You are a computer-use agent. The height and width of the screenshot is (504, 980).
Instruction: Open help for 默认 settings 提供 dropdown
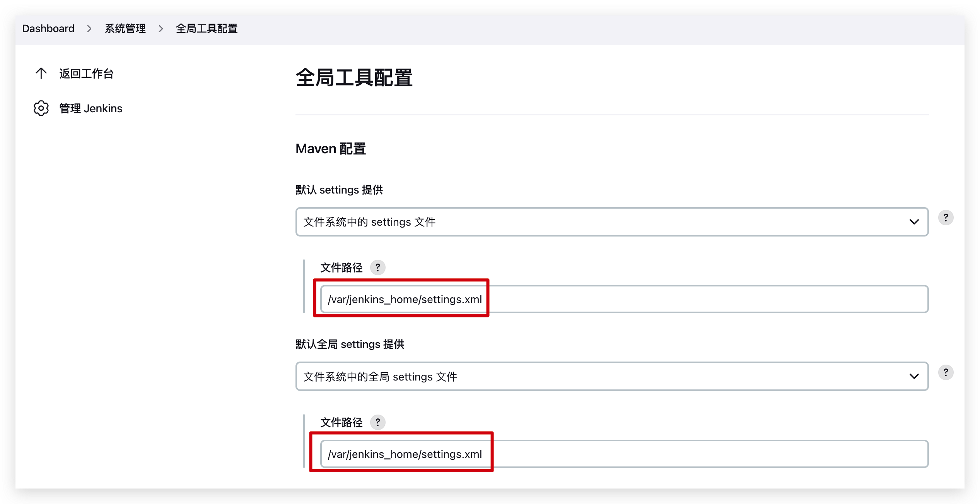point(946,218)
